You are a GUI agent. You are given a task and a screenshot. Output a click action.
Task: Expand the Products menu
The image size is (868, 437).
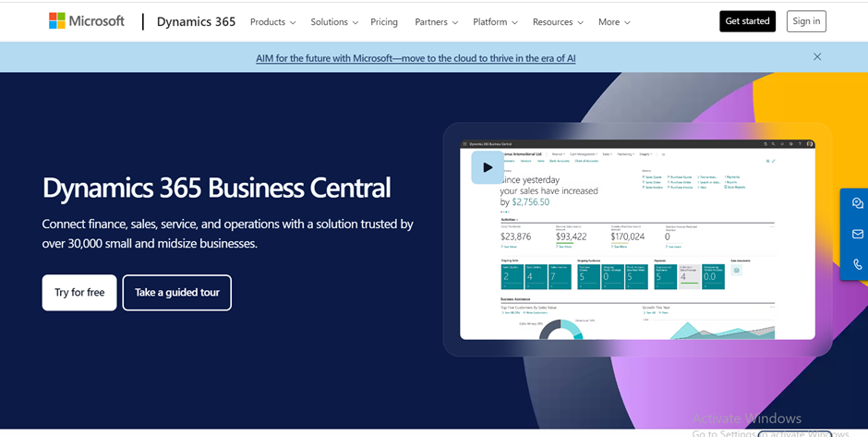pyautogui.click(x=273, y=22)
